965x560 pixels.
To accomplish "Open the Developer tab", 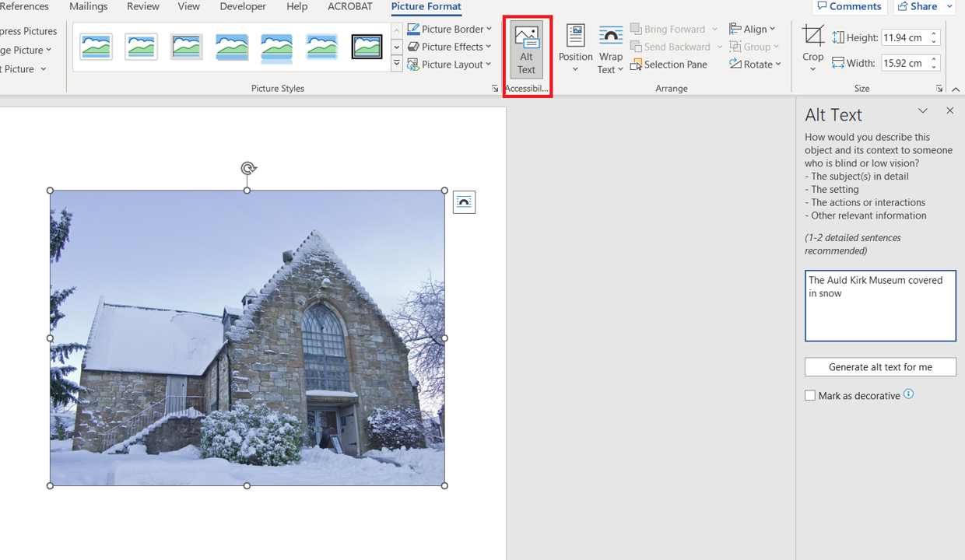I will 243,6.
